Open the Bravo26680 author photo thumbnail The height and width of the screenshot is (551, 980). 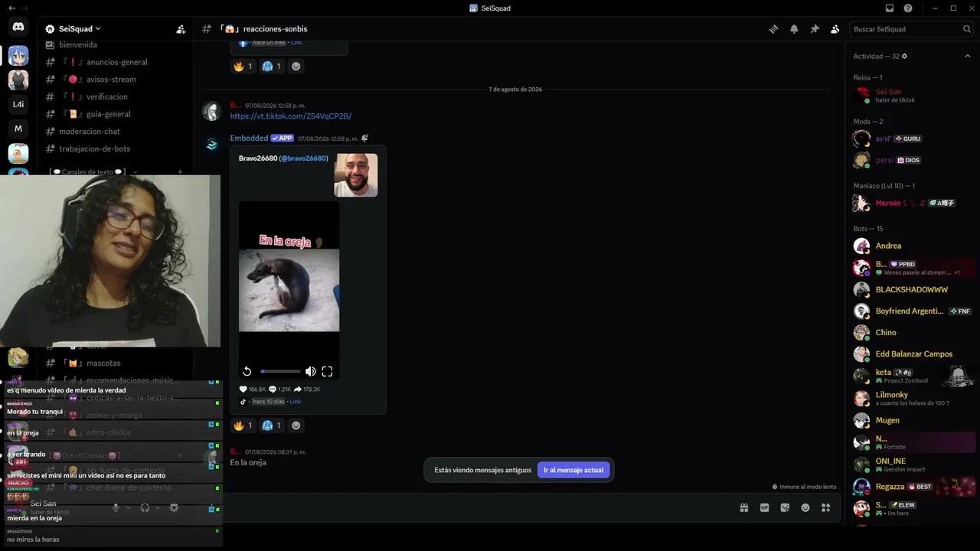(x=356, y=175)
